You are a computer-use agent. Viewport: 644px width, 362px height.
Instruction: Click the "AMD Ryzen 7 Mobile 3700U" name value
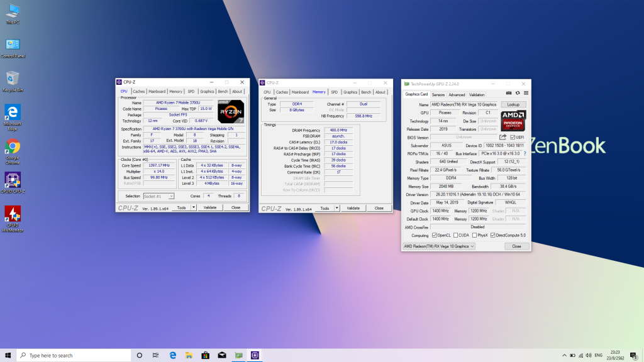click(178, 102)
